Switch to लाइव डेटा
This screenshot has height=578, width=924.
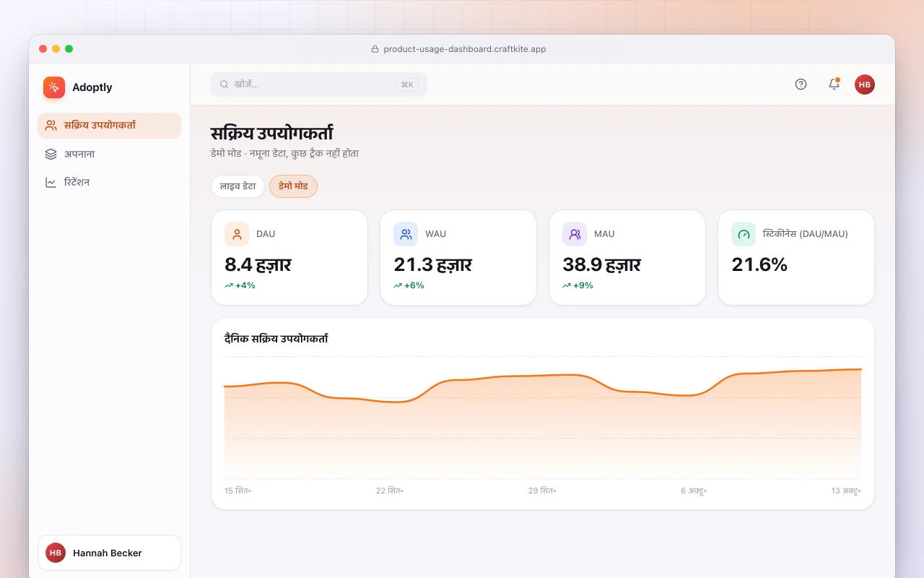click(237, 186)
